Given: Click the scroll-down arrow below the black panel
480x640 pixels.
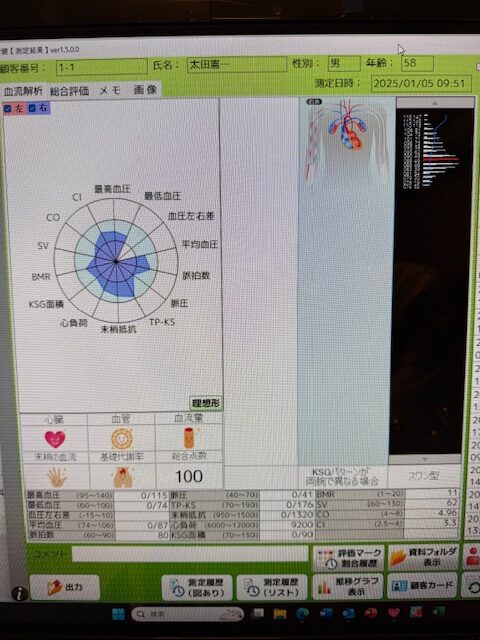Looking at the screenshot, I should (425, 459).
